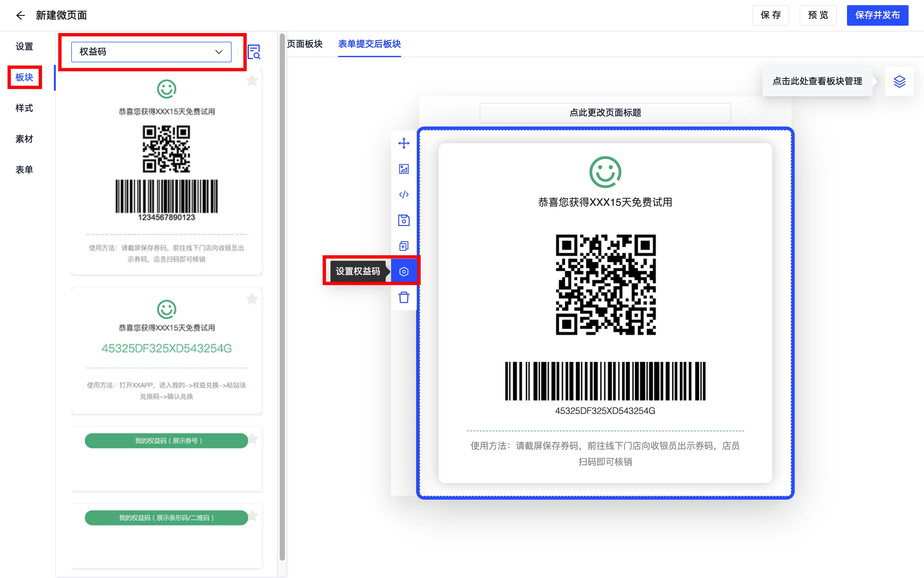
Task: Click the QR code in the canvas card
Action: pos(605,285)
